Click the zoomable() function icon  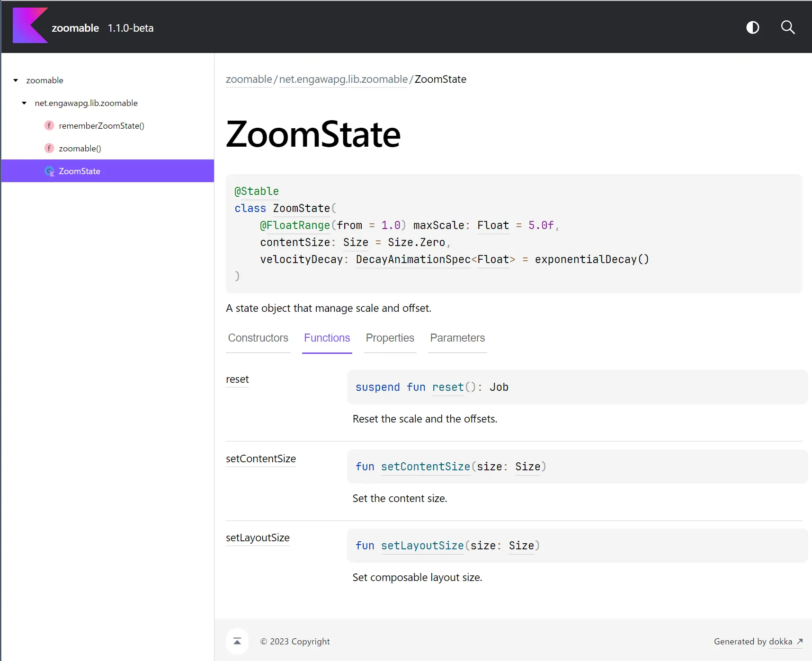coord(49,149)
